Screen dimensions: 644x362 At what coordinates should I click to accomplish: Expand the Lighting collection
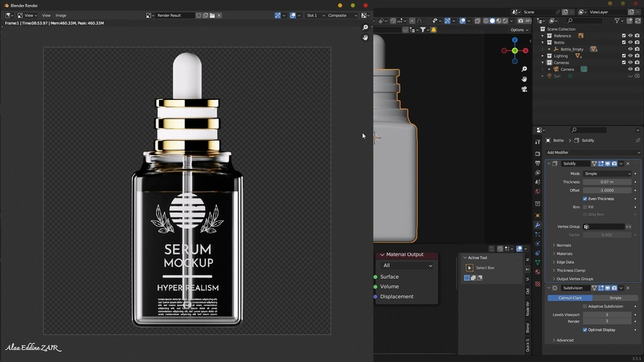click(543, 56)
